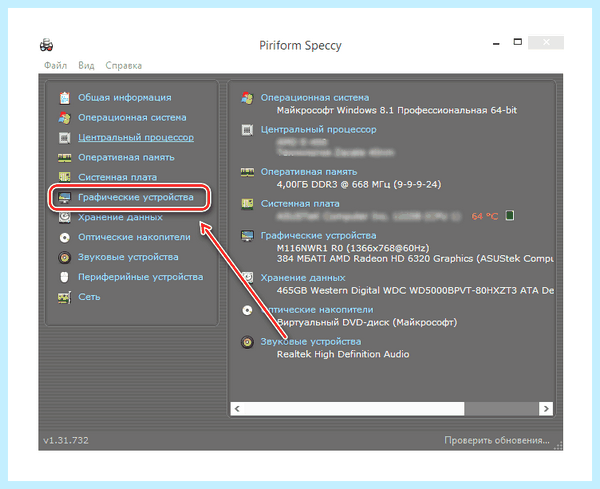Open Оптические накопители sidebar section

tap(134, 237)
